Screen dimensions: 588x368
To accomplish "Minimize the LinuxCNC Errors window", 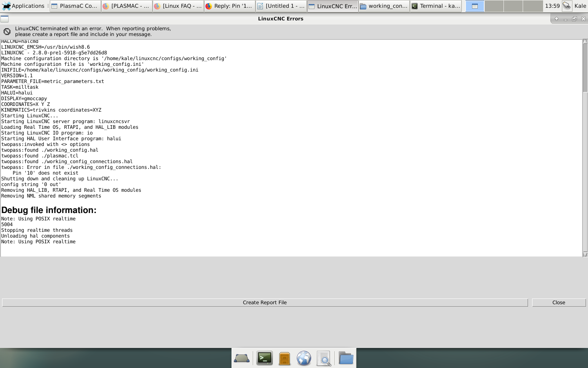I will 565,19.
